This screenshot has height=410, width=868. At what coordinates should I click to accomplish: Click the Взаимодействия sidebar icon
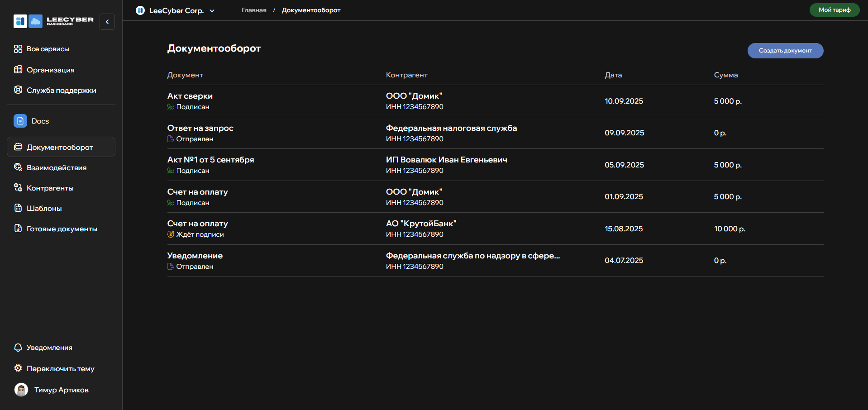pyautogui.click(x=18, y=167)
